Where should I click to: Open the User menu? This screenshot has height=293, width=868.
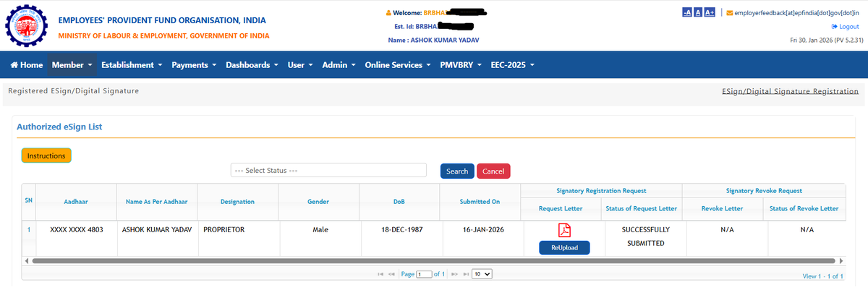299,65
